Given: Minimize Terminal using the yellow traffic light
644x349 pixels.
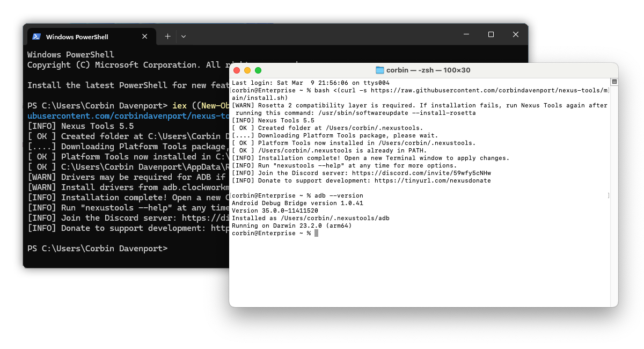Looking at the screenshot, I should coord(247,70).
